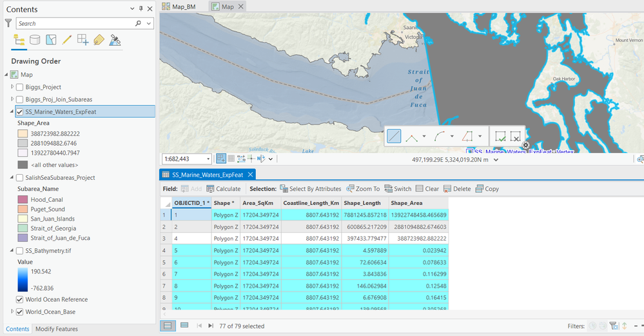Click List By Editing pencil icon
Viewport: 644px width, 336px height.
(x=67, y=40)
